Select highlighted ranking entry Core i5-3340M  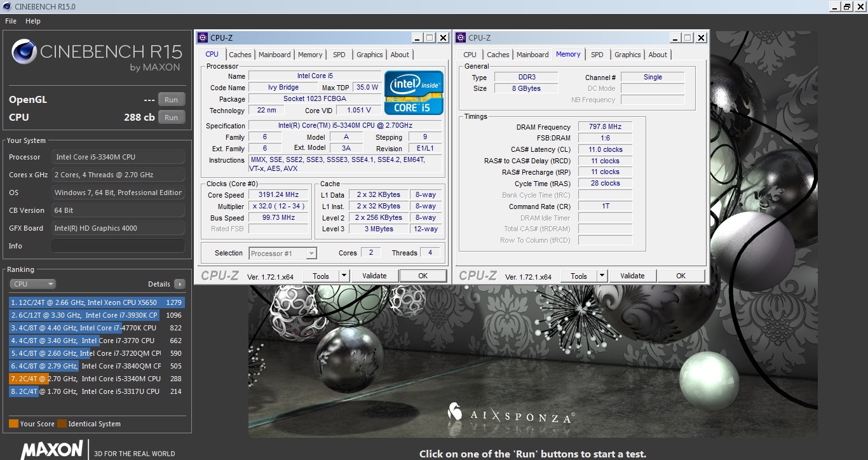97,379
